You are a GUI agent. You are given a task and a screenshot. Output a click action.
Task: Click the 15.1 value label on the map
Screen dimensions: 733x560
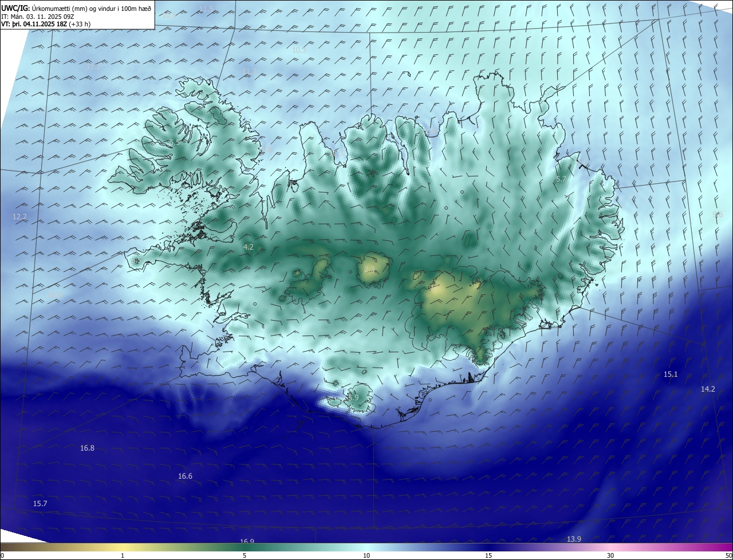[x=671, y=374]
